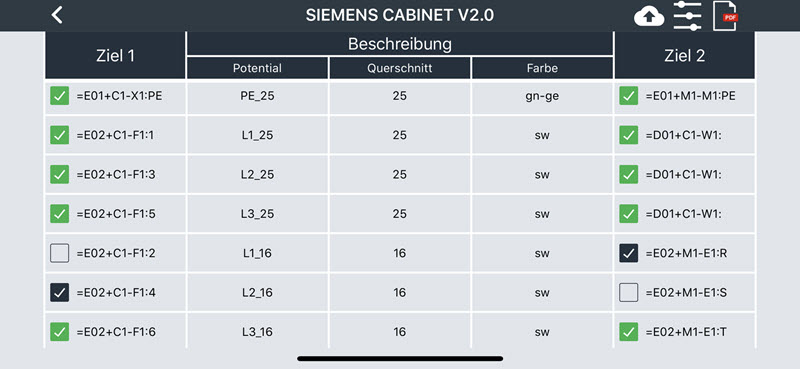
Task: Open the filter sliders settings icon
Action: pyautogui.click(x=688, y=15)
